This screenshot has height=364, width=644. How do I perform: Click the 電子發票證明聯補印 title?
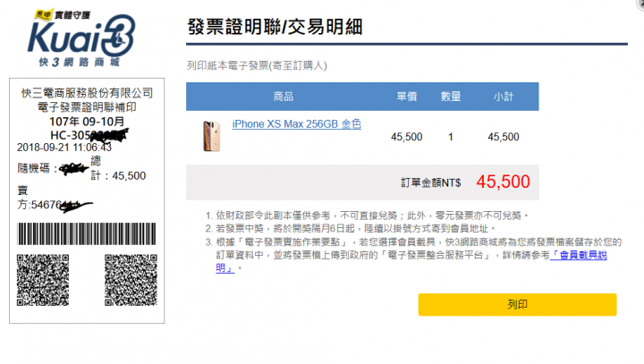pos(87,107)
